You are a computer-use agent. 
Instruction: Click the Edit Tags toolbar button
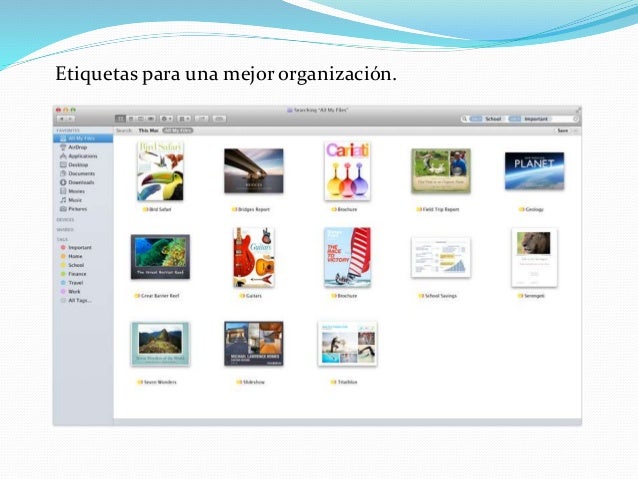coord(219,119)
